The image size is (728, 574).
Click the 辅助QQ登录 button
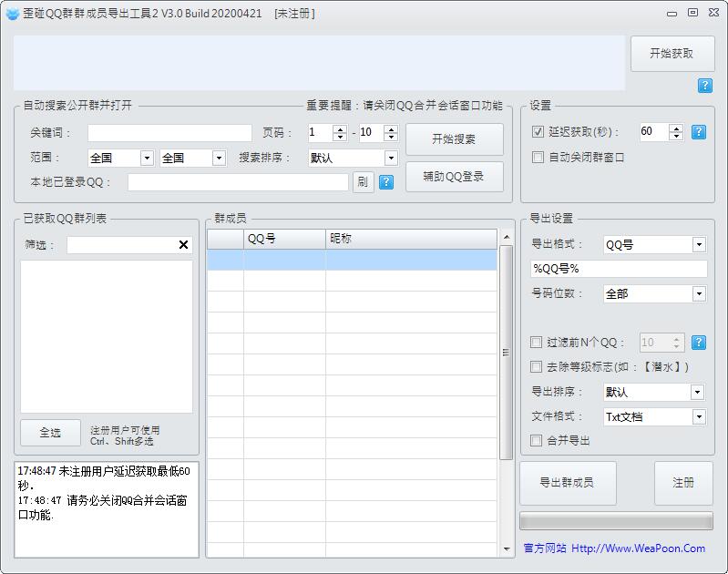(x=454, y=177)
